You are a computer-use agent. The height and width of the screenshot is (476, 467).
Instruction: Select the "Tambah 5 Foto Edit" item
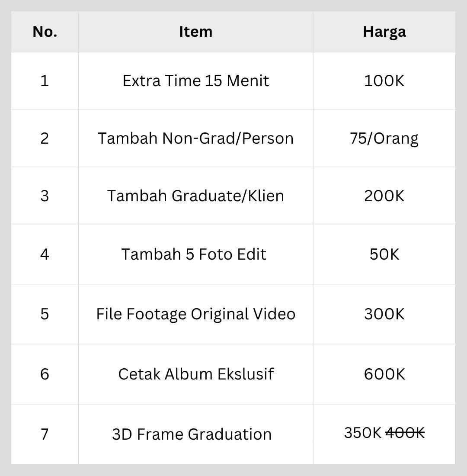coord(194,254)
